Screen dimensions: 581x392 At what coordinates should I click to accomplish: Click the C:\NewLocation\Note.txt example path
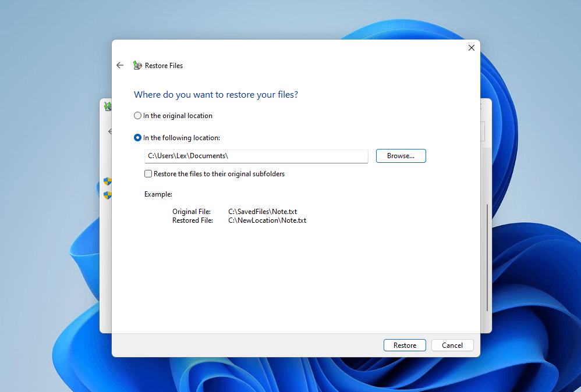[x=267, y=220]
